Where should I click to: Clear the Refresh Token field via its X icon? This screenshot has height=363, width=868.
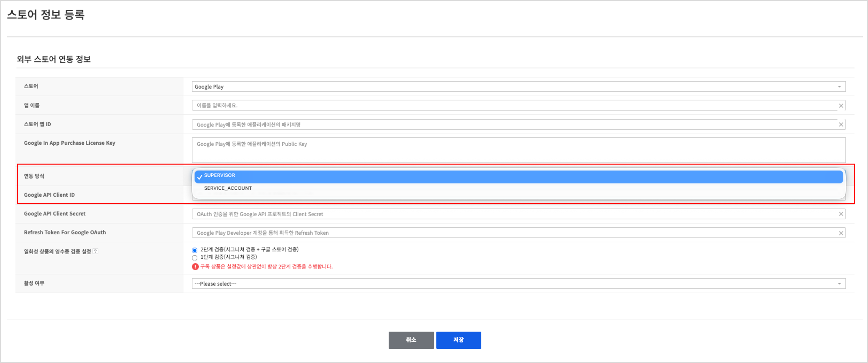point(841,232)
